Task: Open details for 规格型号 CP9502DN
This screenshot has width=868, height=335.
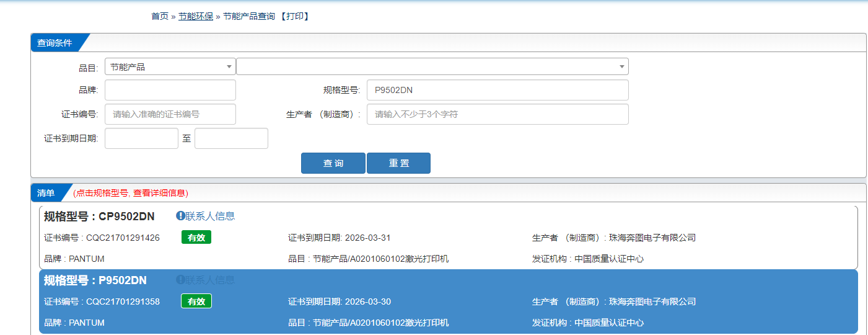Action: click(x=99, y=216)
